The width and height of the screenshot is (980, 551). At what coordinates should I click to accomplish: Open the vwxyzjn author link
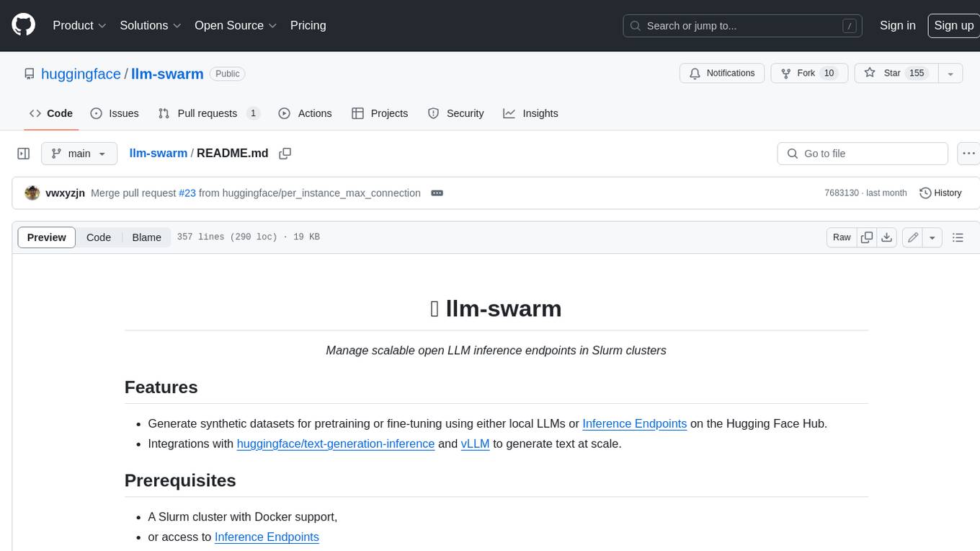click(65, 193)
